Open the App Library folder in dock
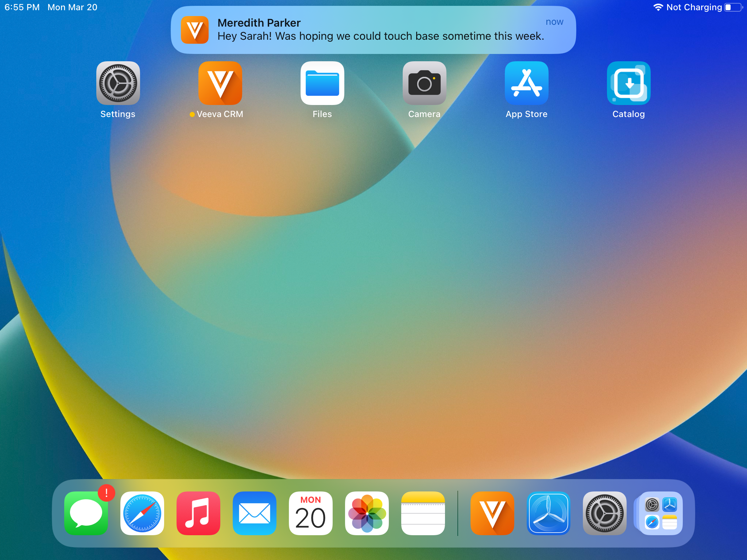 point(661,513)
